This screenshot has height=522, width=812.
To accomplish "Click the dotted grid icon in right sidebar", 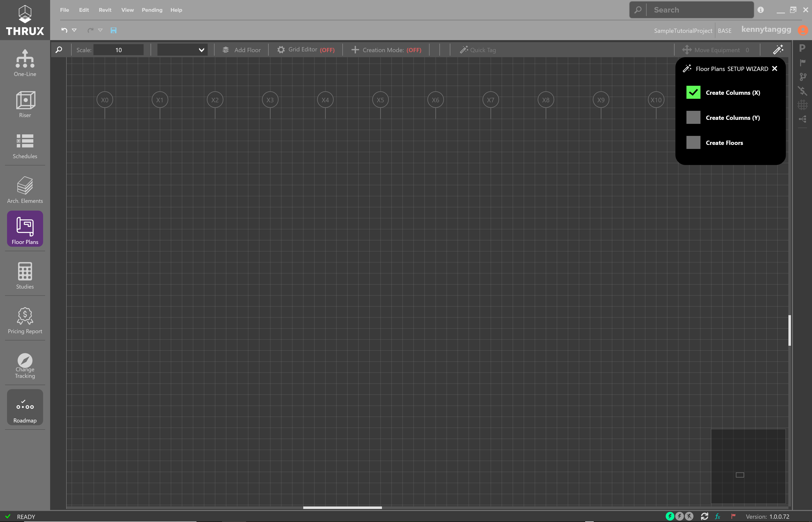I will pos(802,105).
